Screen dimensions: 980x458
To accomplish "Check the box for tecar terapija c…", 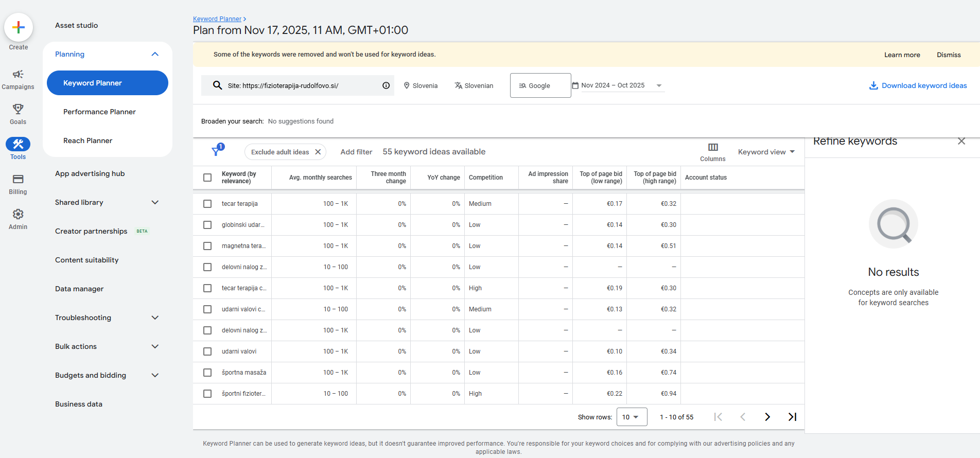I will pos(207,288).
